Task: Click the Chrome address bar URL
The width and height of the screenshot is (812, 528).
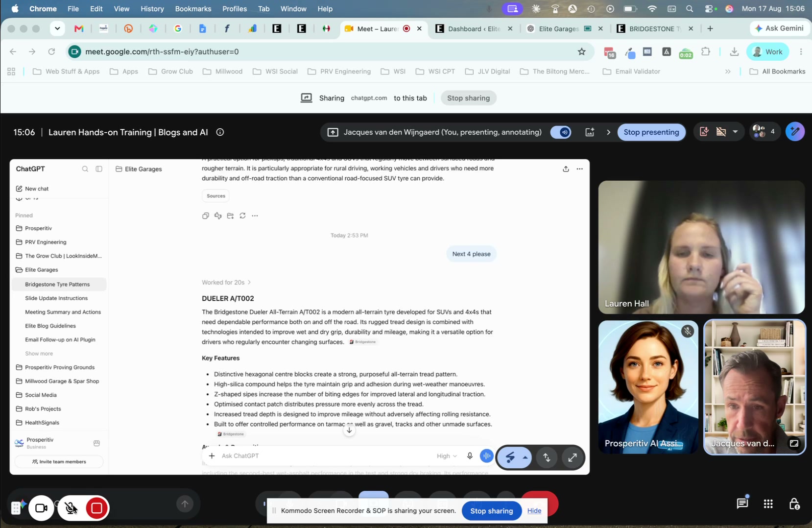Action: 162,51
